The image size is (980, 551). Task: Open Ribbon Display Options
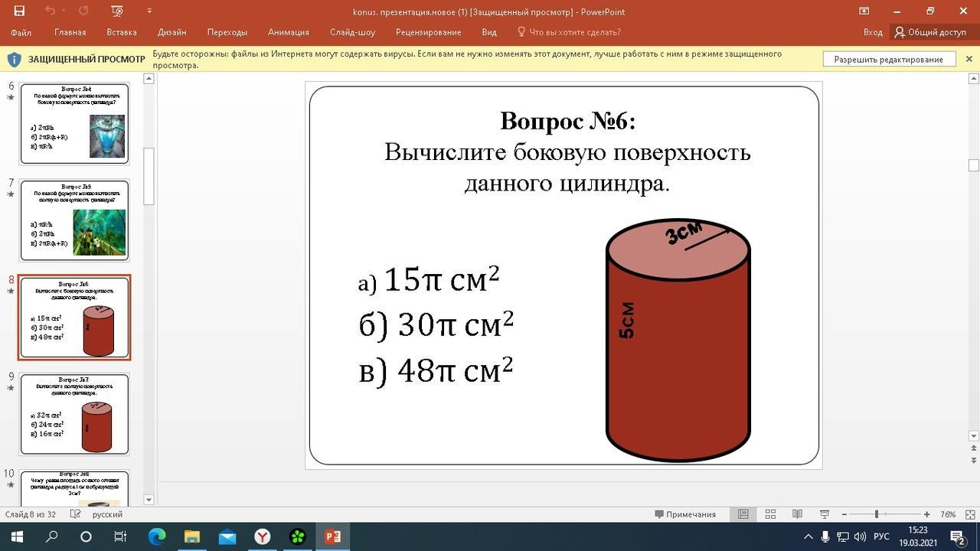[x=864, y=11]
